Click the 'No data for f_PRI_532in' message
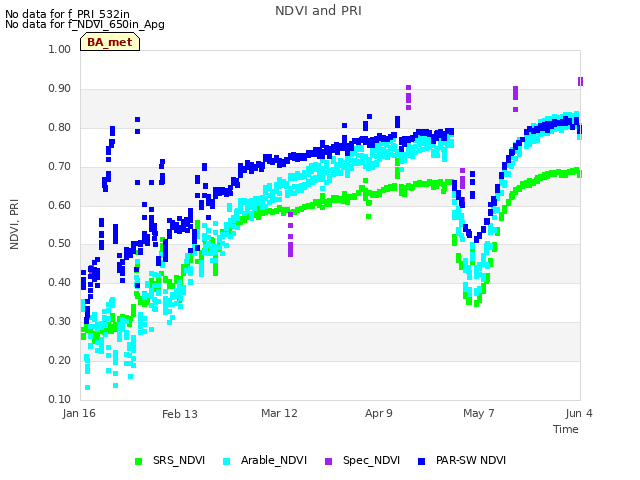The image size is (640, 480). [x=67, y=14]
